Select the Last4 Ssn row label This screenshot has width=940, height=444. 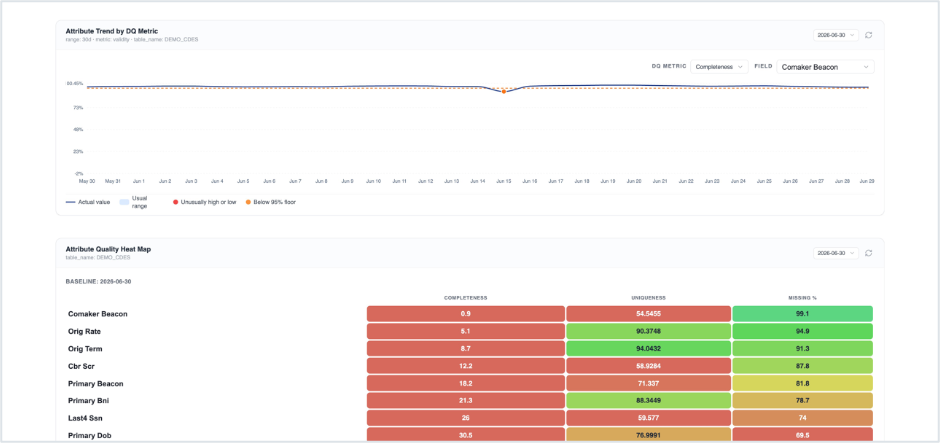coord(85,418)
